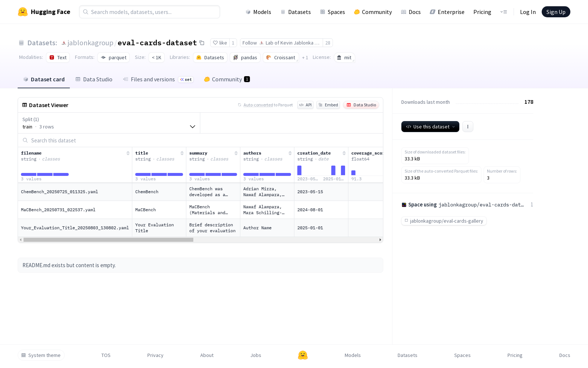Image resolution: width=588 pixels, height=368 pixels.
Task: Sort by the summary column
Action: tap(236, 153)
